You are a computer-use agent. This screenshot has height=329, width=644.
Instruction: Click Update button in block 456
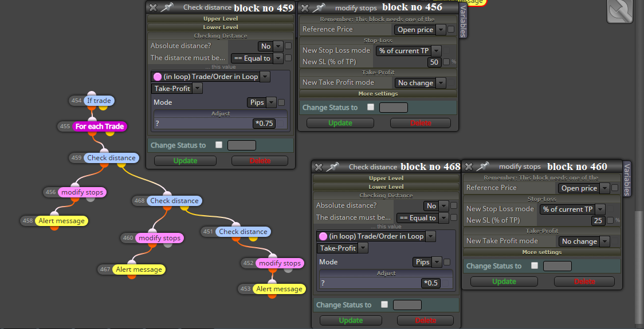tap(340, 123)
